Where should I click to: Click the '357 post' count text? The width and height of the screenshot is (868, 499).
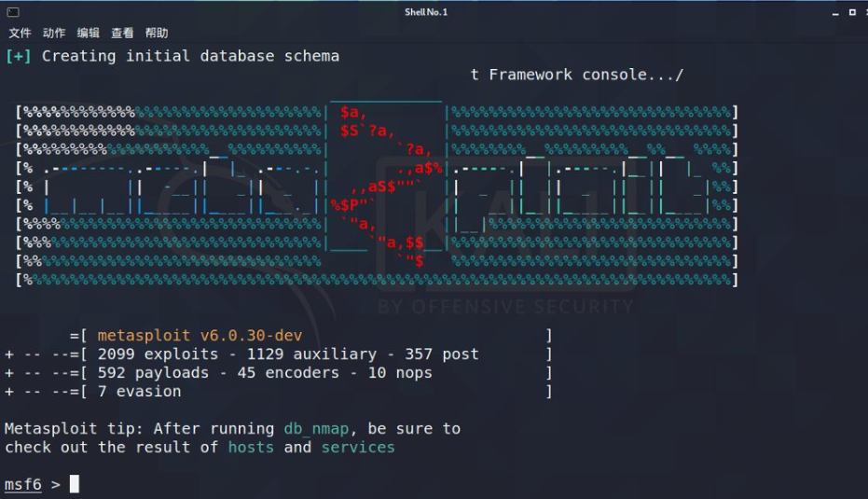(x=442, y=354)
